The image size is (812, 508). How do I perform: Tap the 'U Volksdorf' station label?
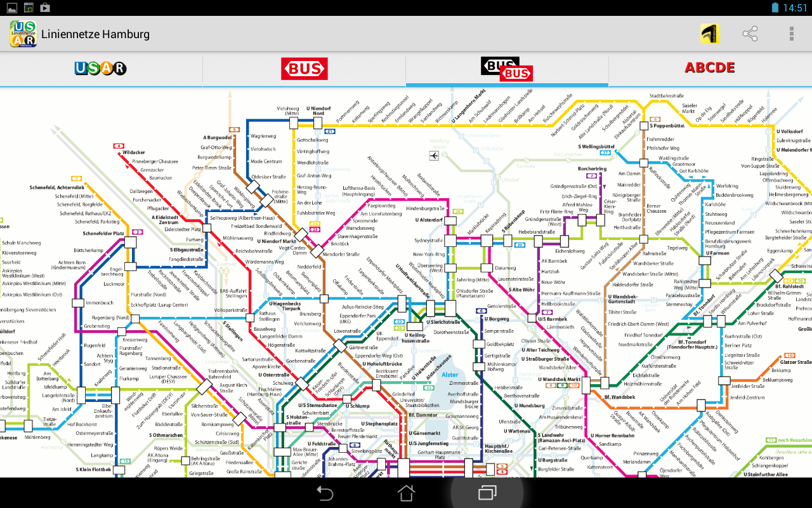click(790, 131)
